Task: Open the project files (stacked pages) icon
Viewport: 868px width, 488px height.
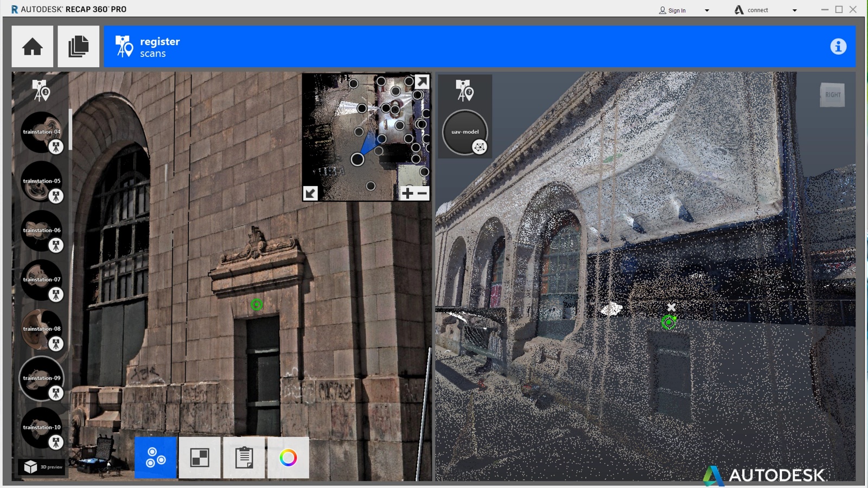Action: pos(79,47)
